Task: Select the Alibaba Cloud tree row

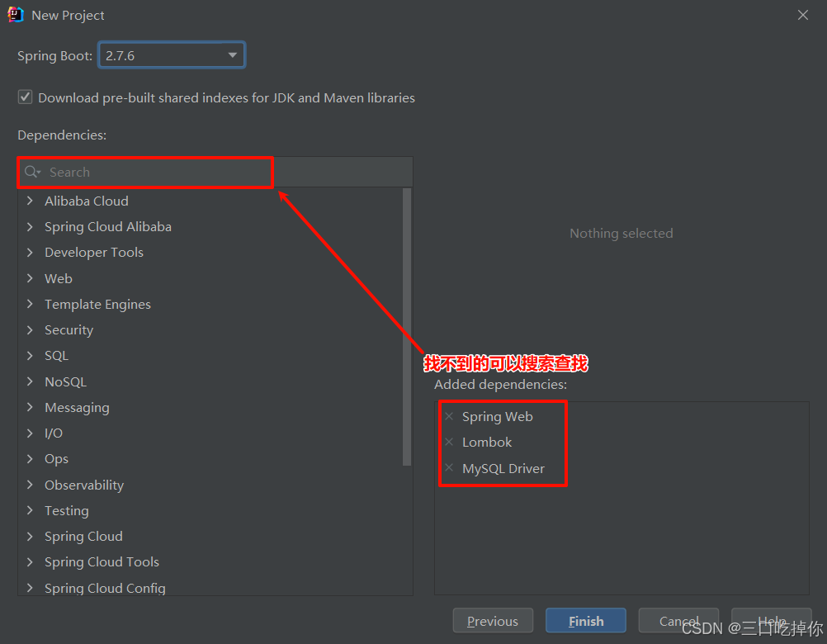Action: tap(210, 201)
